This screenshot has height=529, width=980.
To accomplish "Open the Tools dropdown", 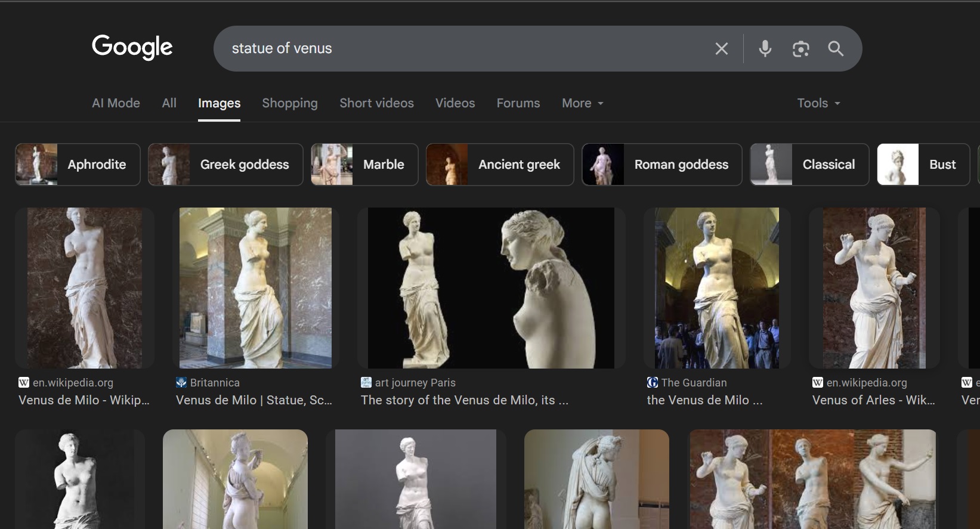I will tap(818, 103).
